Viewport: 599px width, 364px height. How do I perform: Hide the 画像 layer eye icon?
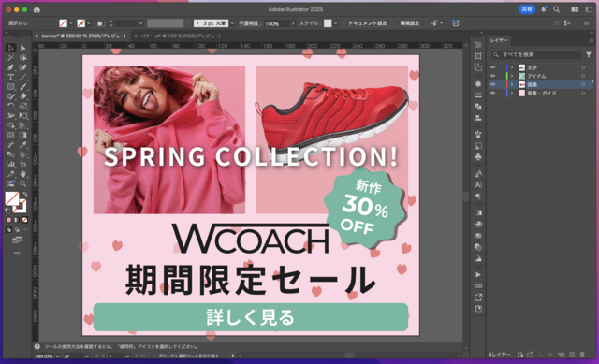pyautogui.click(x=493, y=84)
